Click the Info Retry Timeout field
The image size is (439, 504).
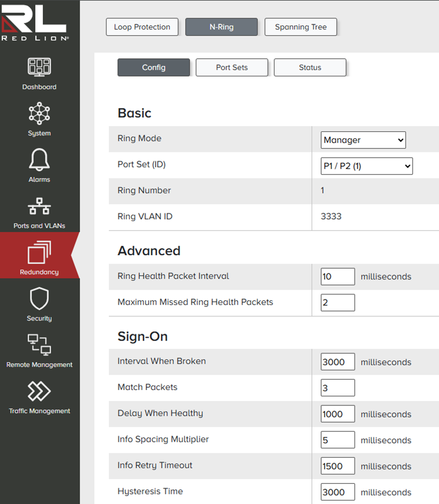pyautogui.click(x=338, y=466)
